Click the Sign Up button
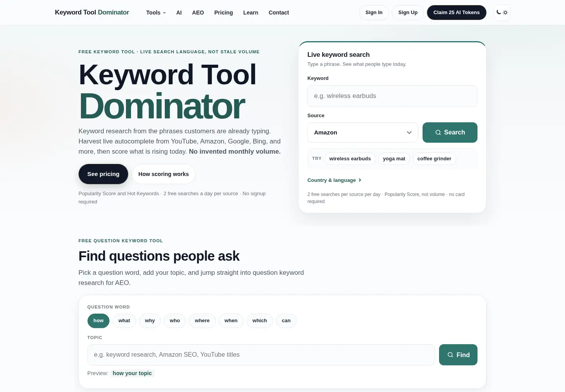This screenshot has width=565, height=392. [408, 13]
